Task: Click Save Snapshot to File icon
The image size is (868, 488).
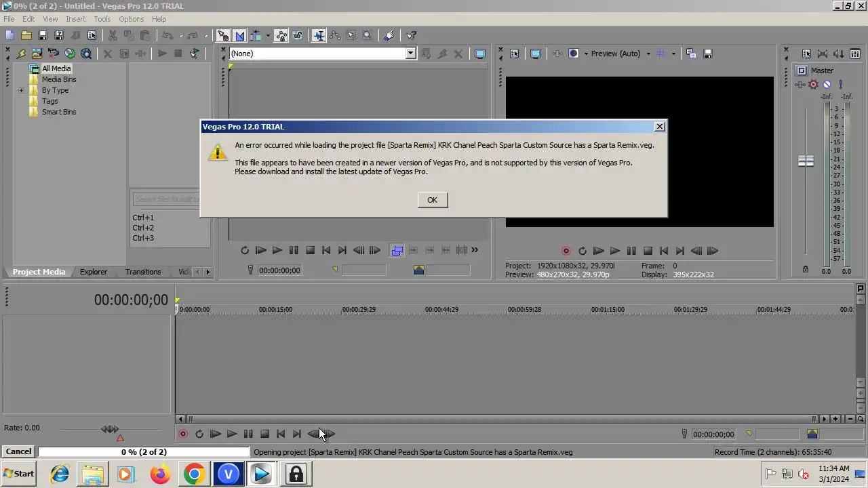Action: 707,54
